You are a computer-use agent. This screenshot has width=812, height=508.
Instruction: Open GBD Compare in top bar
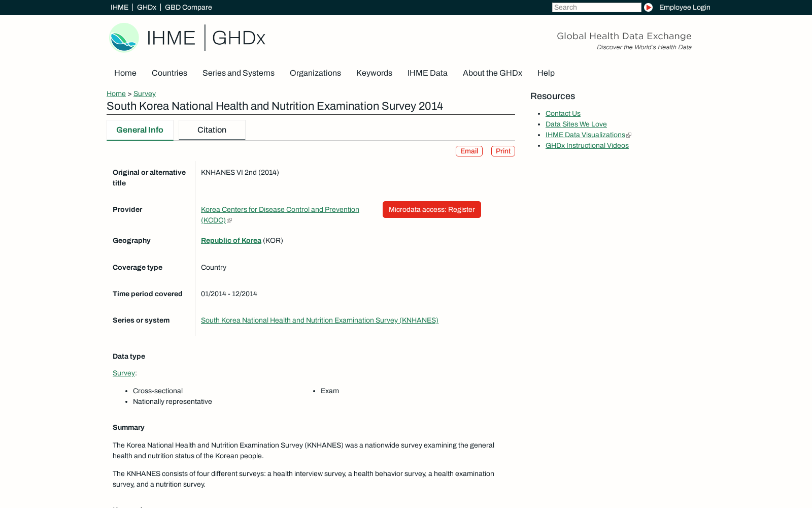point(188,8)
